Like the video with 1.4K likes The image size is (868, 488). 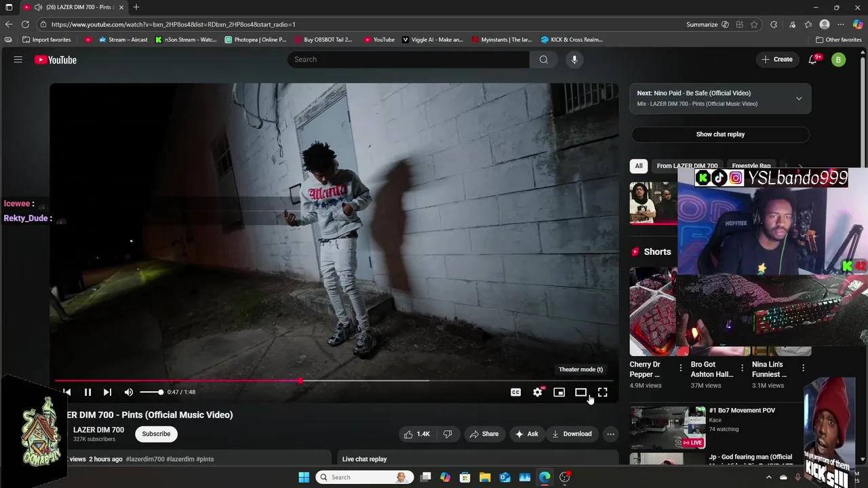[x=417, y=434]
